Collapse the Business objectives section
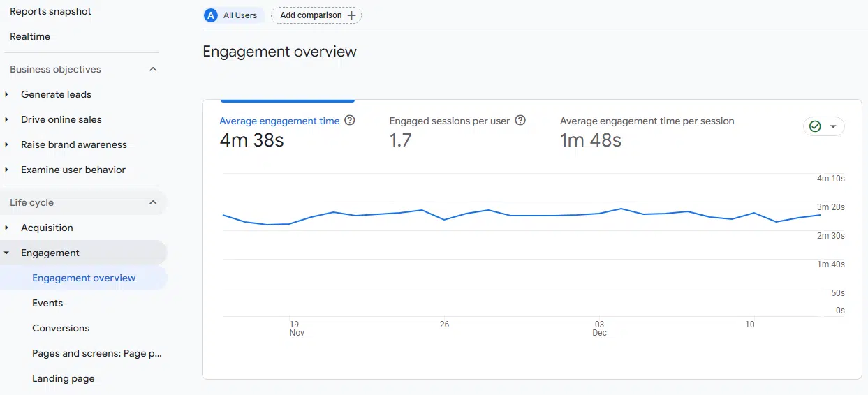 pyautogui.click(x=153, y=69)
